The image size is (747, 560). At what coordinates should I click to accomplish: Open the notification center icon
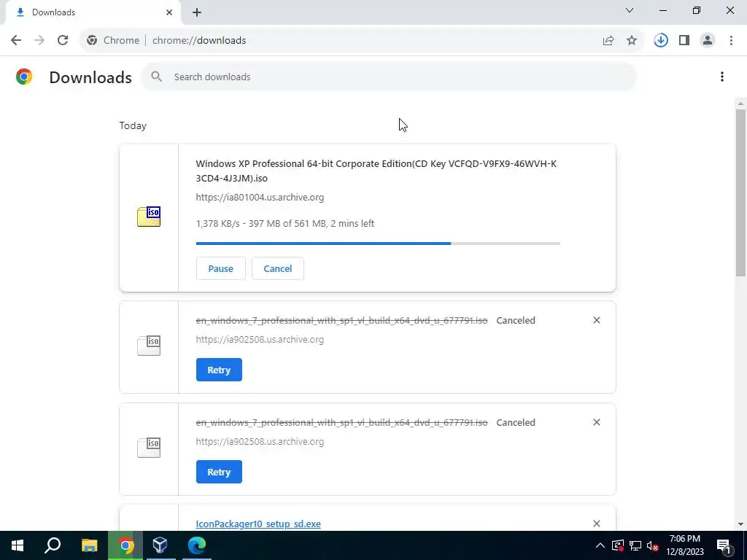(x=724, y=545)
